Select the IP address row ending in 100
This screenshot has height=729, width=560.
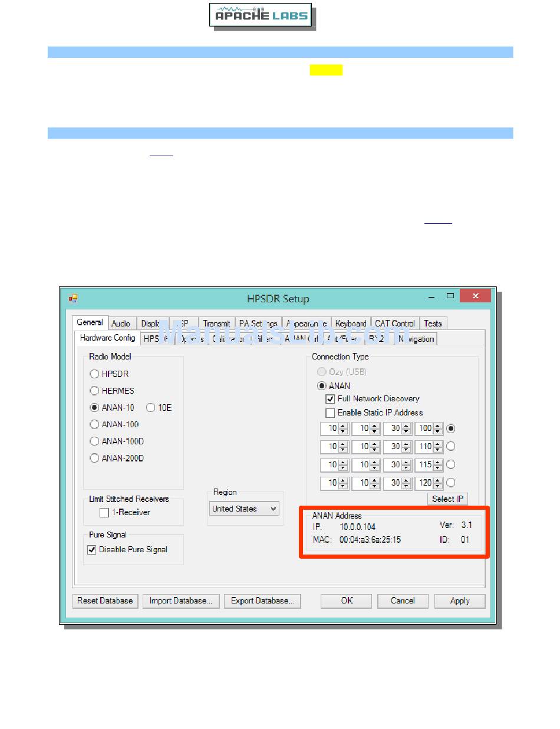[451, 428]
